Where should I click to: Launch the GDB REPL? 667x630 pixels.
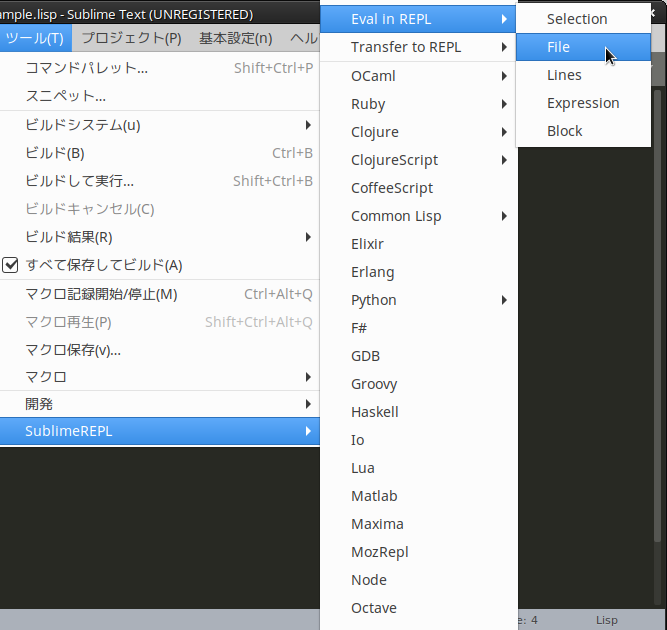point(419,356)
